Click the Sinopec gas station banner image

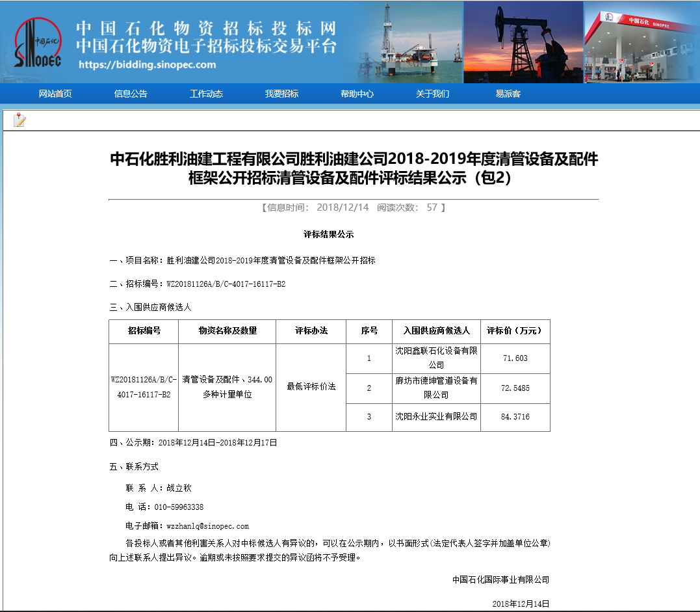coord(642,42)
